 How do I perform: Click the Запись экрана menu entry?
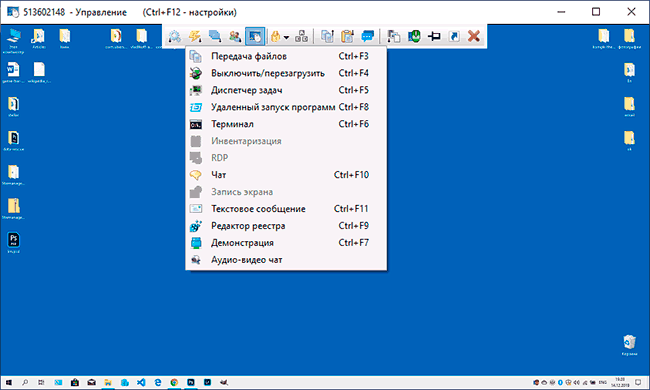click(x=286, y=192)
